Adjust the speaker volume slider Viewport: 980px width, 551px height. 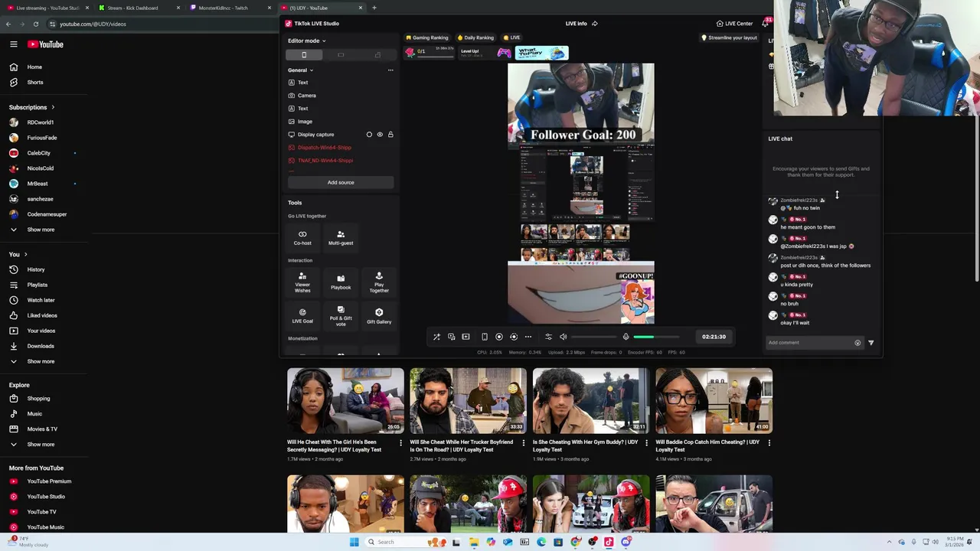pos(593,337)
